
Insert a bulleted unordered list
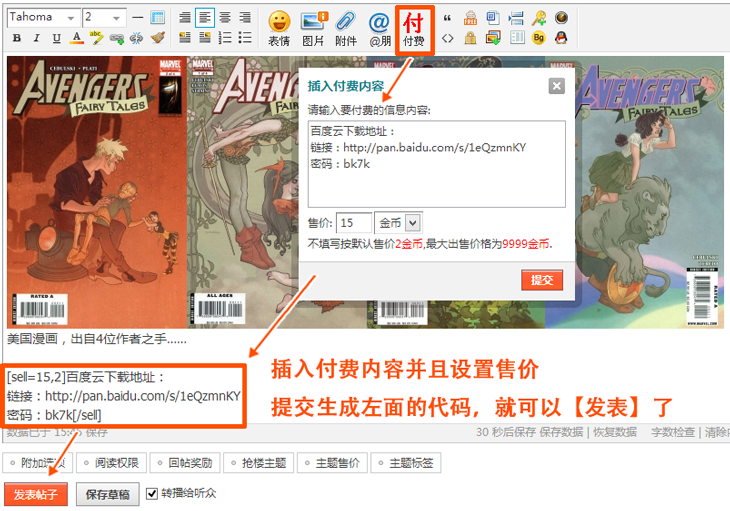pyautogui.click(x=245, y=38)
